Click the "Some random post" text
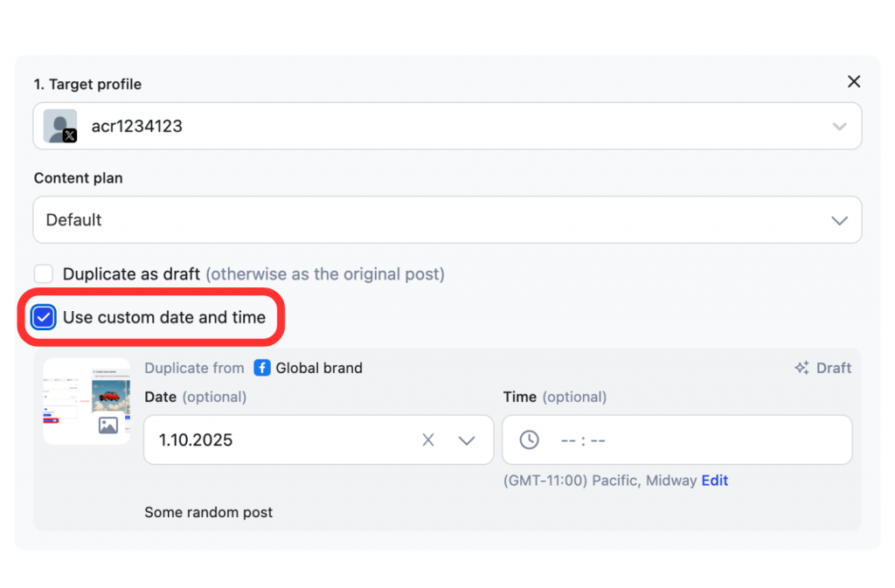Screen dimensions: 895x588 (208, 513)
